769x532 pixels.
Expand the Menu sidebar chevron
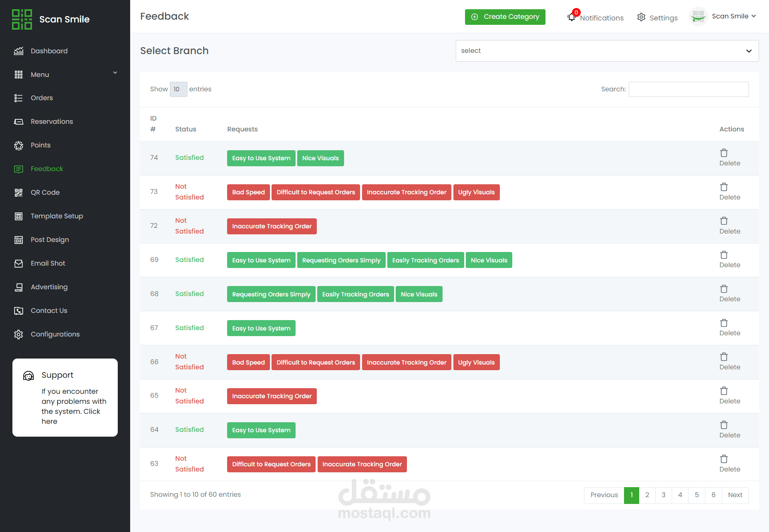(115, 73)
